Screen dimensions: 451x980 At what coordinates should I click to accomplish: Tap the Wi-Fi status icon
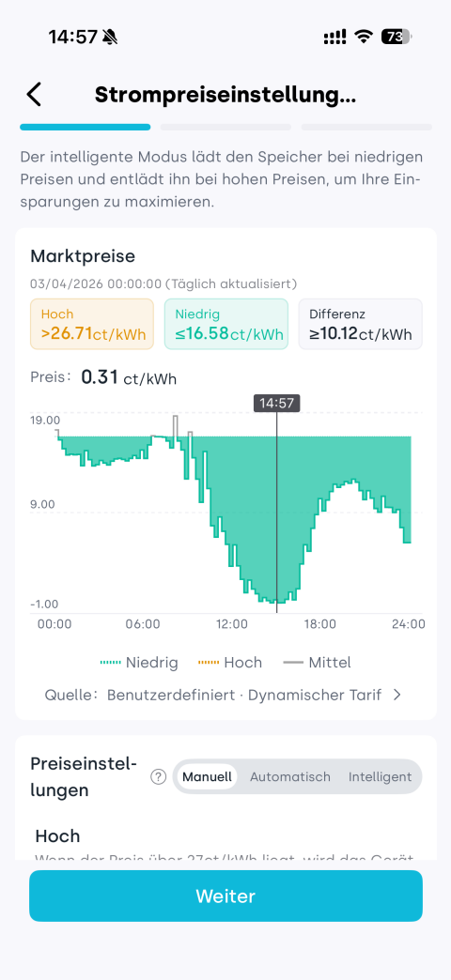(x=363, y=37)
